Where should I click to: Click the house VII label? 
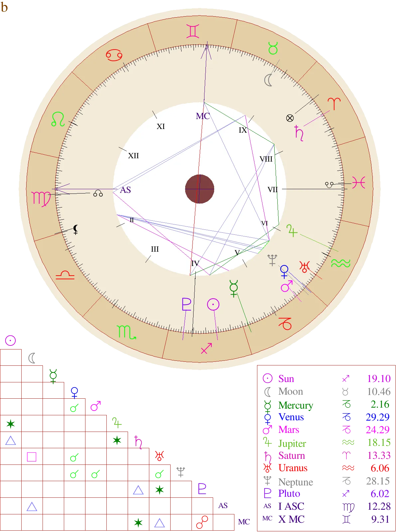click(273, 190)
